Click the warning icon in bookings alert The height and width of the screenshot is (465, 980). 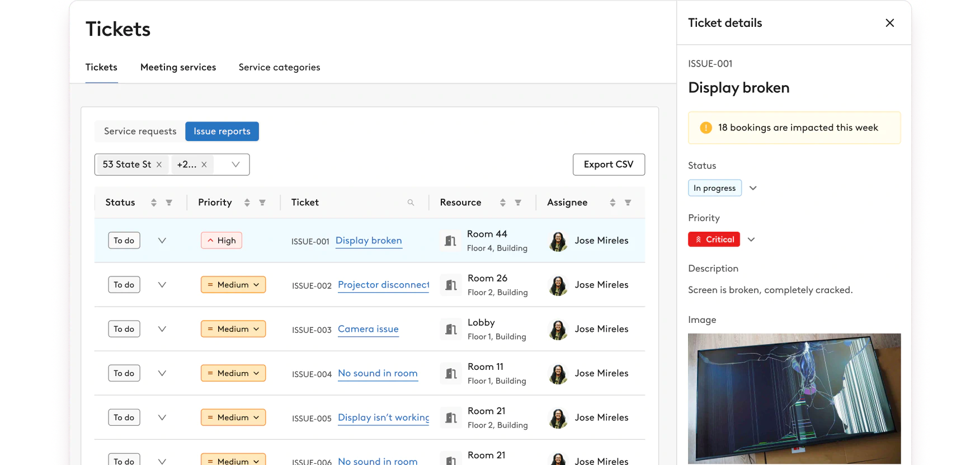706,128
